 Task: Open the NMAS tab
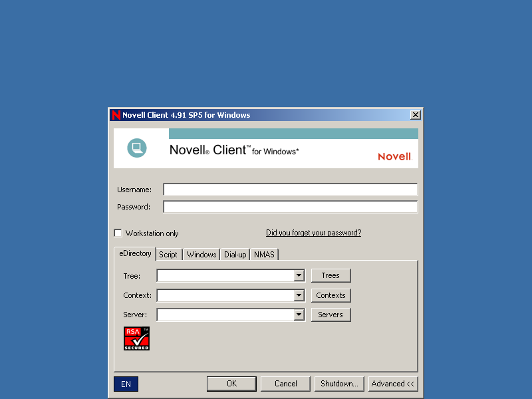264,255
